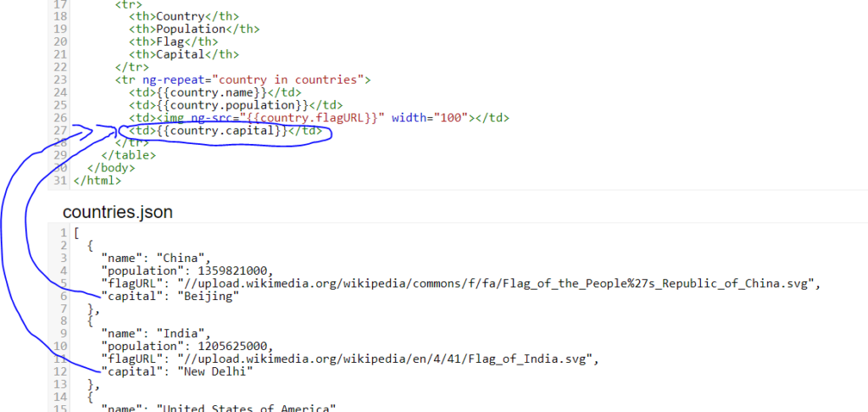Screen dimensions: 868x412
Task: Click the "capital": "Beijing" JSON entry
Action: 170,296
